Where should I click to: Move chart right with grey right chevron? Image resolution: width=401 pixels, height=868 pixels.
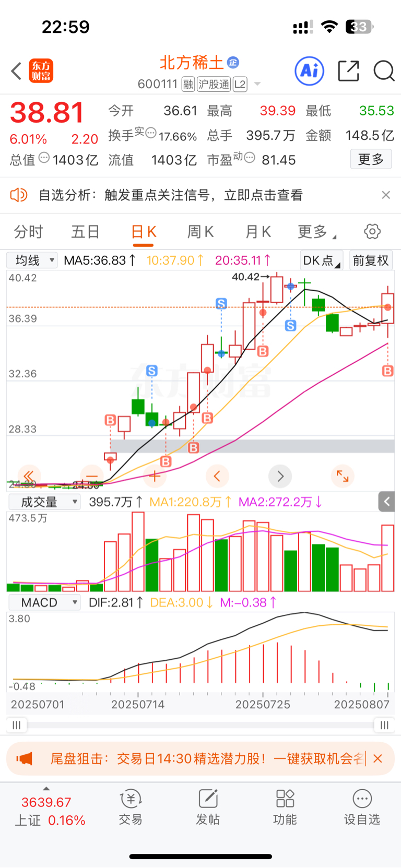tap(280, 476)
